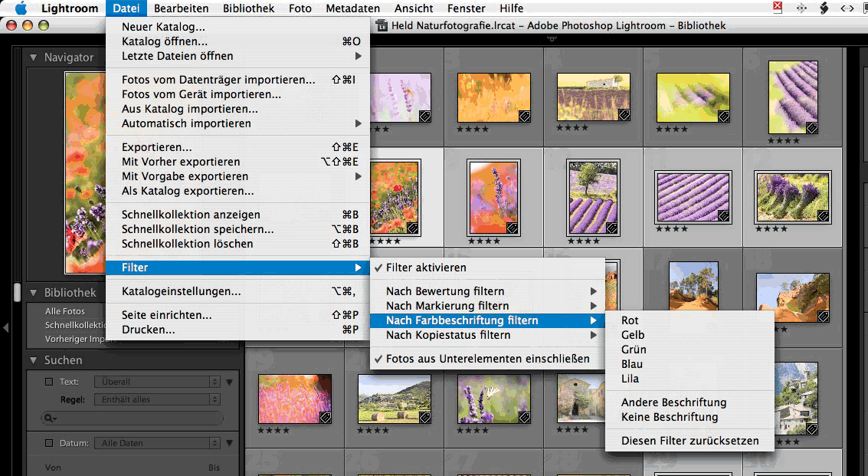Toggle Fotos aus Unterelementen einschließen

[487, 359]
